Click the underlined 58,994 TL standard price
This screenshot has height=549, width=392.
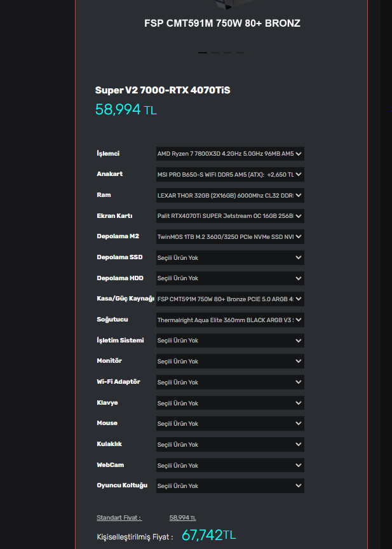(x=183, y=518)
